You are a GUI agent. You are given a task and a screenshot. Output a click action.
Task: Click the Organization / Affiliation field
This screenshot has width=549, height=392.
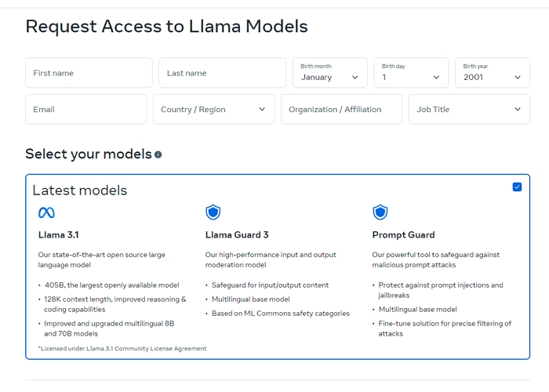pos(341,109)
